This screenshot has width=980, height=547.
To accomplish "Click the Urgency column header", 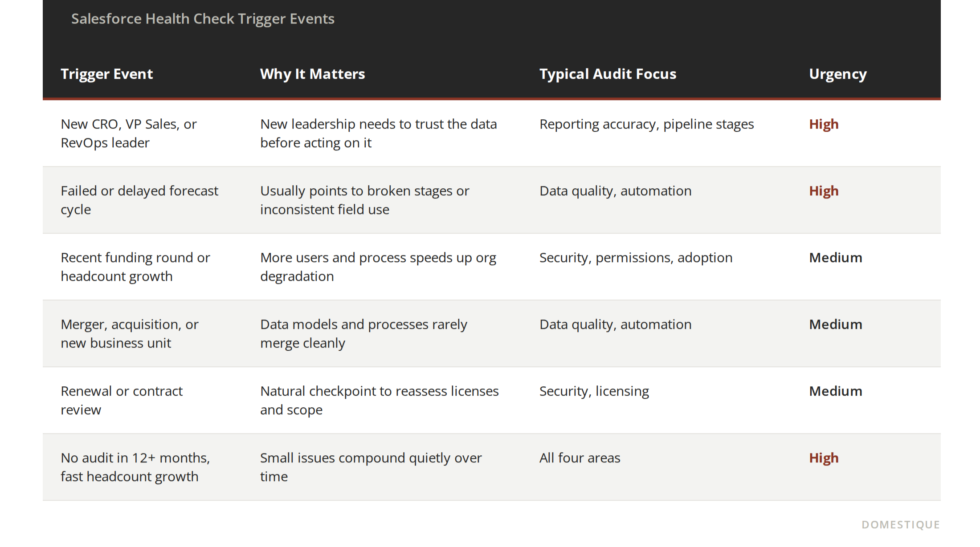I will 837,74.
